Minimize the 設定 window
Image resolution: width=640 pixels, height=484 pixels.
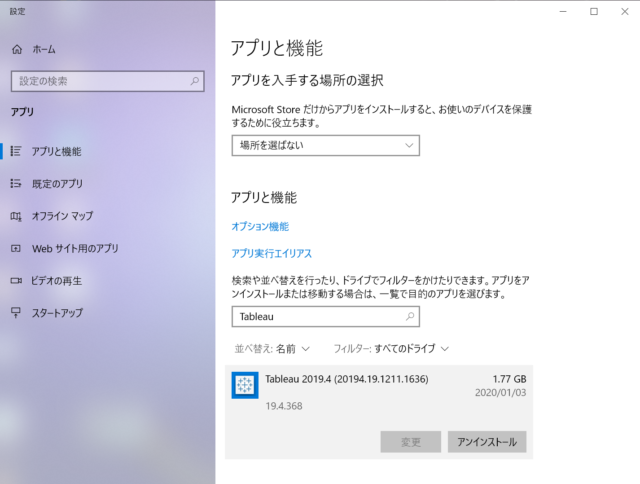click(563, 11)
